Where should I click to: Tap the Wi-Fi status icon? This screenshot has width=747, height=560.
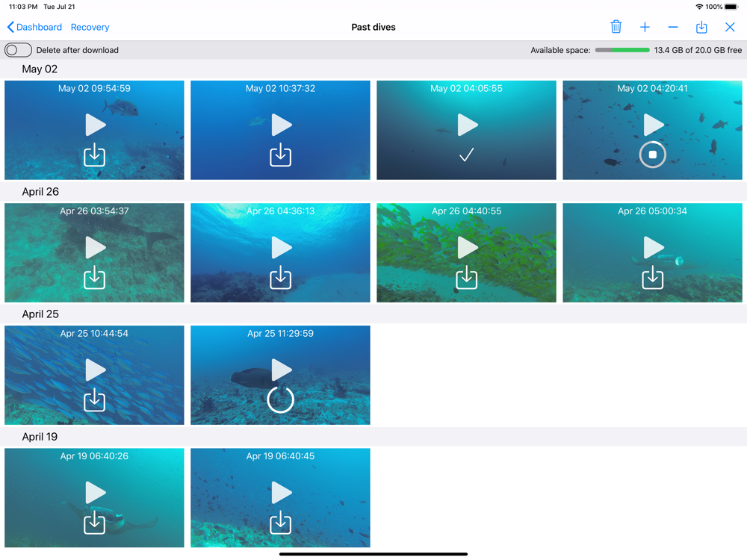pyautogui.click(x=699, y=7)
